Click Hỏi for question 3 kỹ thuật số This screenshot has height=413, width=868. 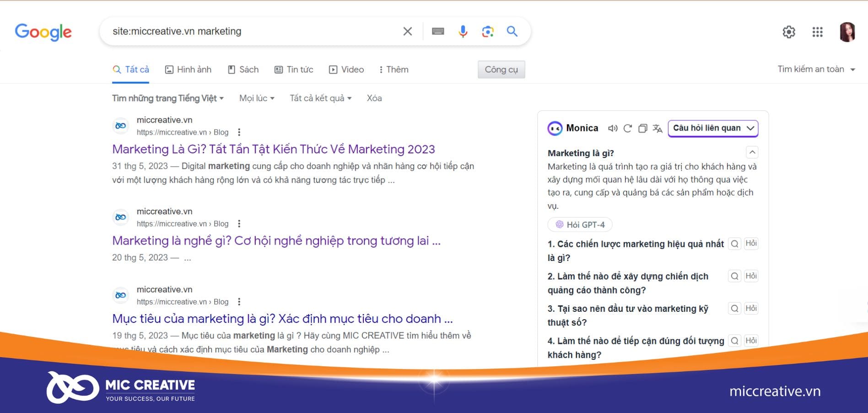[x=751, y=309]
